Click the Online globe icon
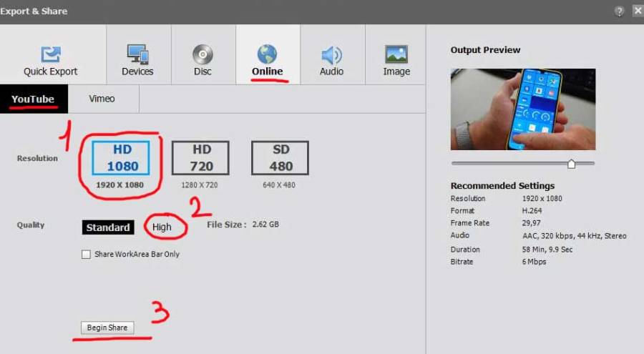The width and height of the screenshot is (644, 354). [267, 54]
